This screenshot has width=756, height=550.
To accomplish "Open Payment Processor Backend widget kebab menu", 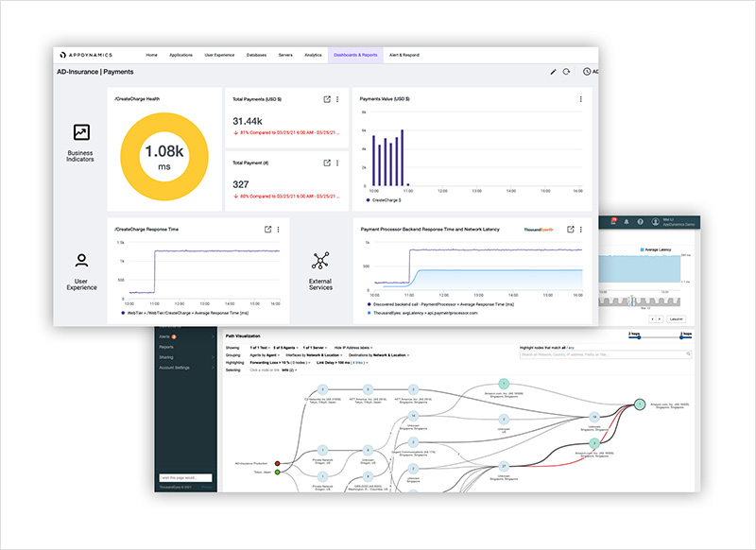I will click(580, 229).
